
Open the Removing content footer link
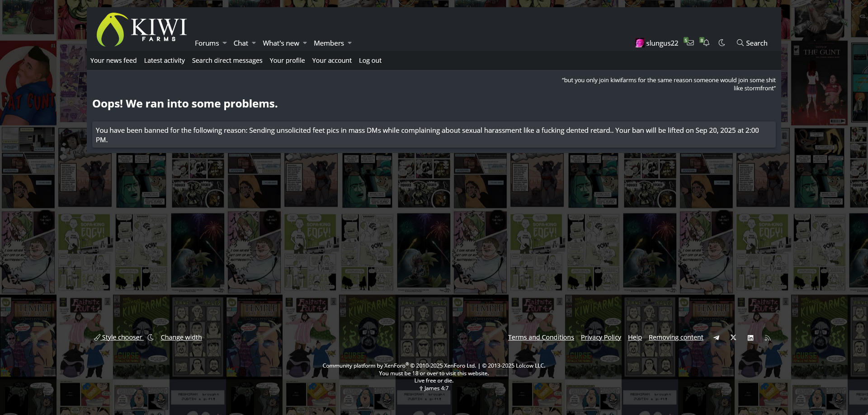(x=676, y=337)
